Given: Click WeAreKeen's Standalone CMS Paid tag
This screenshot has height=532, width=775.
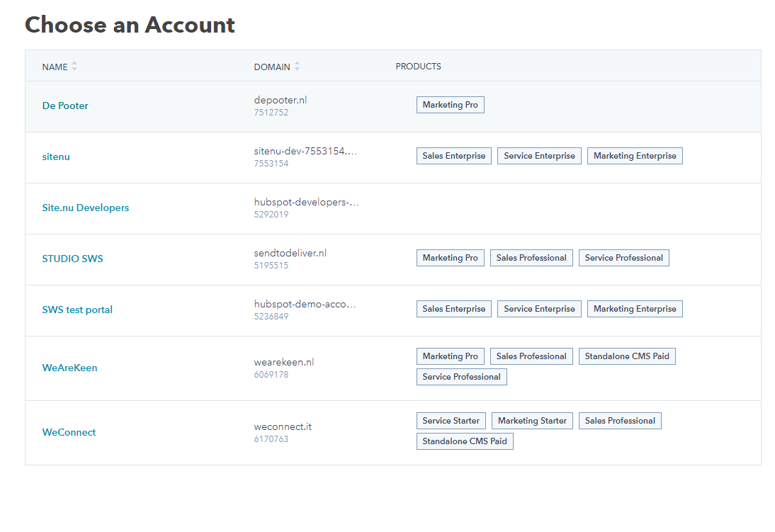Looking at the screenshot, I should (627, 356).
